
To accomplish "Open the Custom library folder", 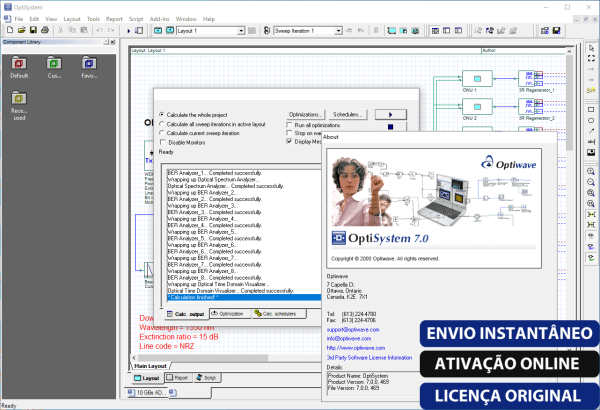I will click(x=54, y=67).
